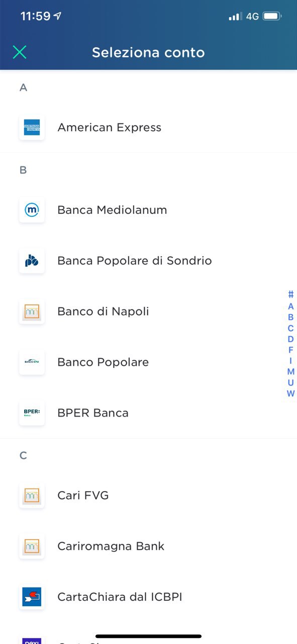Choose Banca Mediolanum from the list

(x=148, y=210)
